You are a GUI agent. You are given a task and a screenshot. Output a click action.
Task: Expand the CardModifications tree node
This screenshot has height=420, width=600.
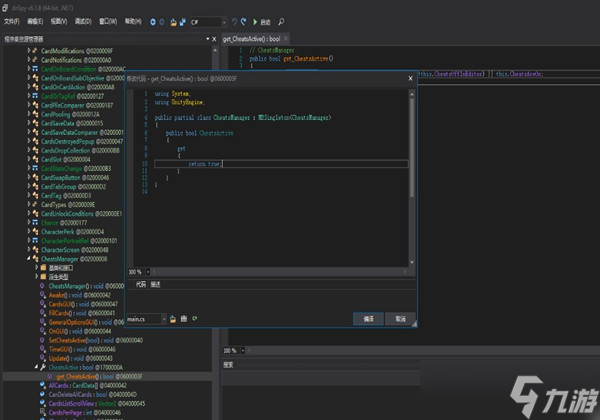[29, 50]
